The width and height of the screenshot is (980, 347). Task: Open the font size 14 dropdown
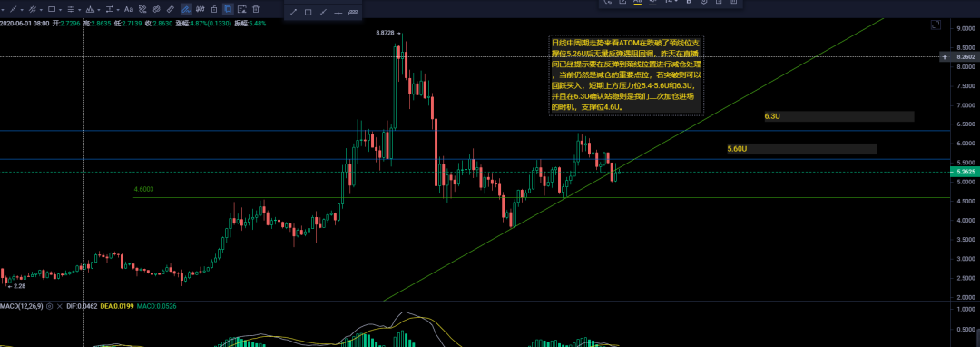click(671, 2)
